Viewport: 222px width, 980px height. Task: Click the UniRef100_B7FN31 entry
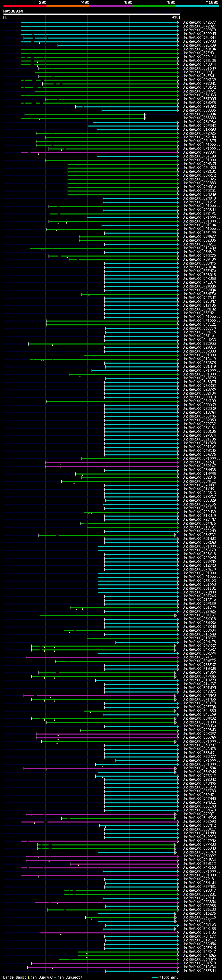199,53
